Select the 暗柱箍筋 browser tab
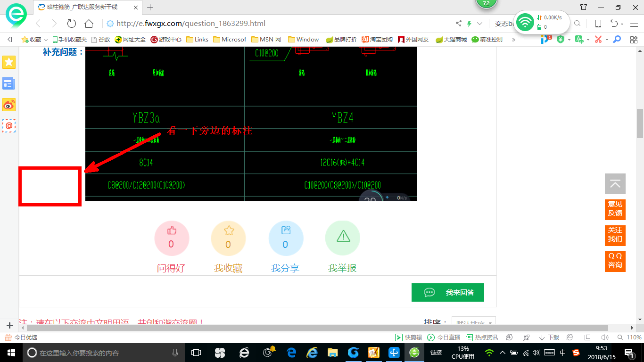 tap(88, 7)
